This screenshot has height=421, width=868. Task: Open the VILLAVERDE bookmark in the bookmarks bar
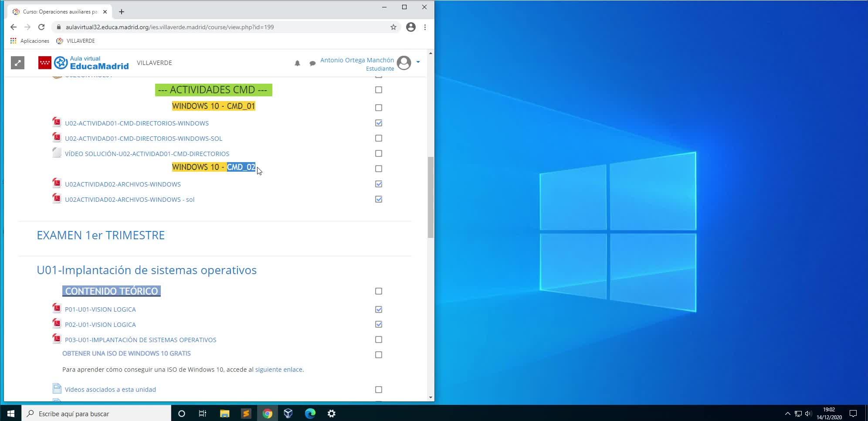[76, 41]
